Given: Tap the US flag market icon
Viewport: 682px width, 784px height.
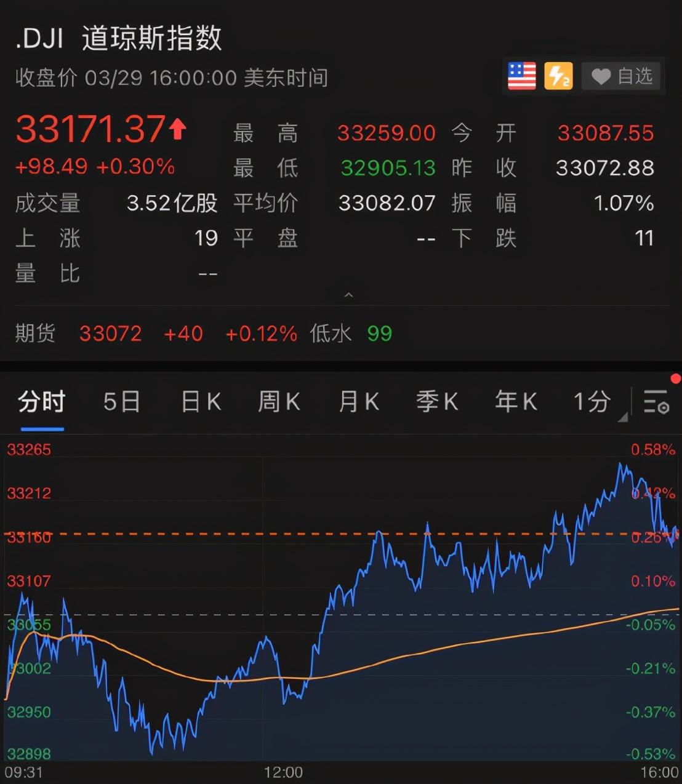Looking at the screenshot, I should coord(521,76).
